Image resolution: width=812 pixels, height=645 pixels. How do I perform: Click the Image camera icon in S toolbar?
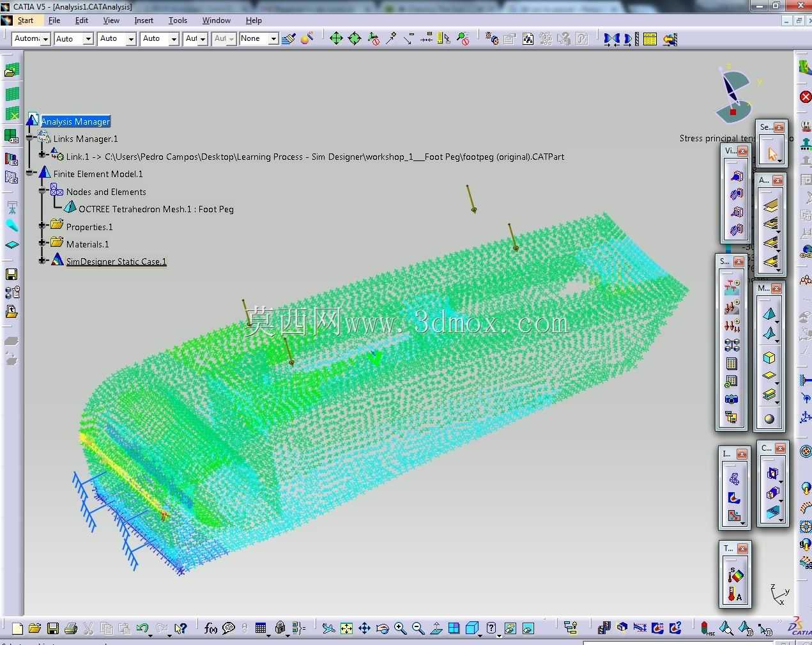[732, 400]
